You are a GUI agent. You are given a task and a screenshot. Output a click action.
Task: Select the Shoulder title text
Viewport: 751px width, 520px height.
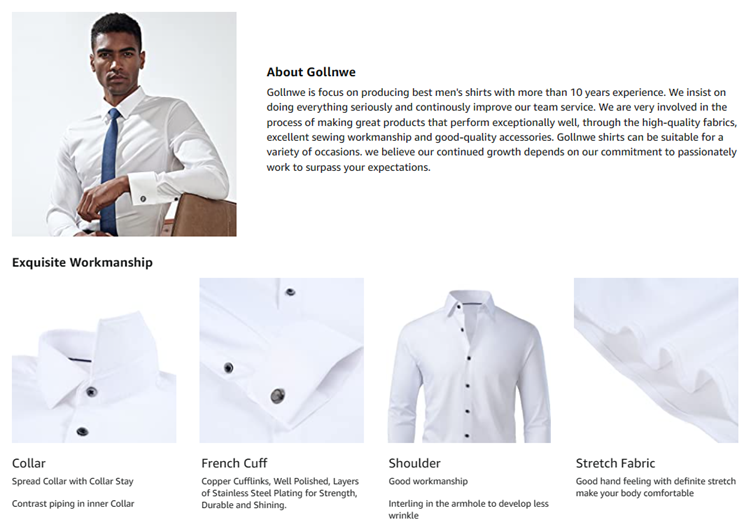point(414,463)
